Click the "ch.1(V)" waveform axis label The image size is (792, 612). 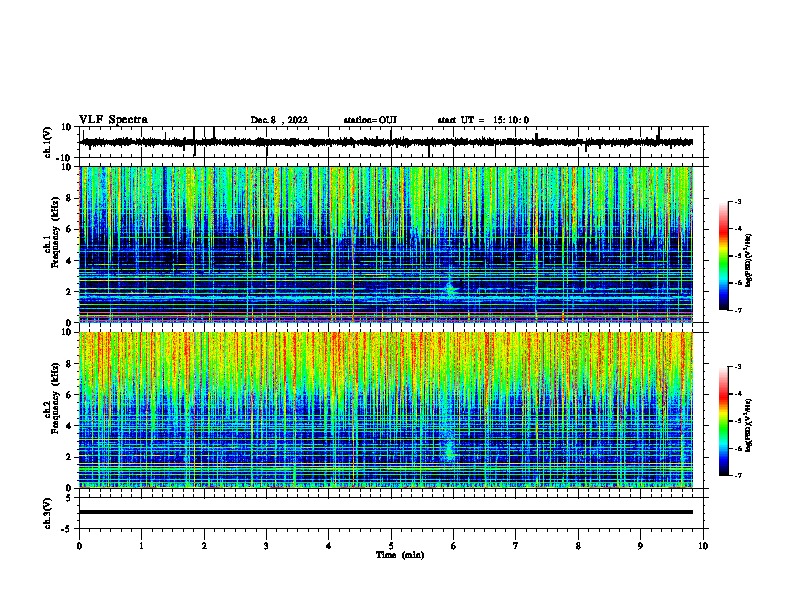(48, 142)
